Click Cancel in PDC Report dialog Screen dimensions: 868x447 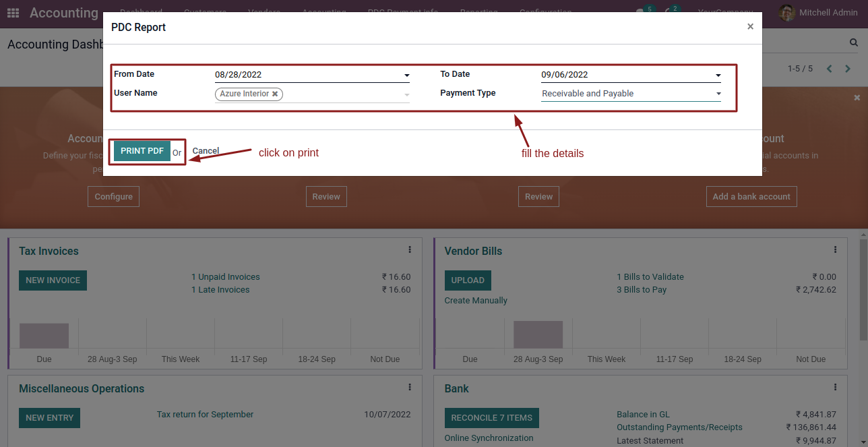tap(206, 151)
